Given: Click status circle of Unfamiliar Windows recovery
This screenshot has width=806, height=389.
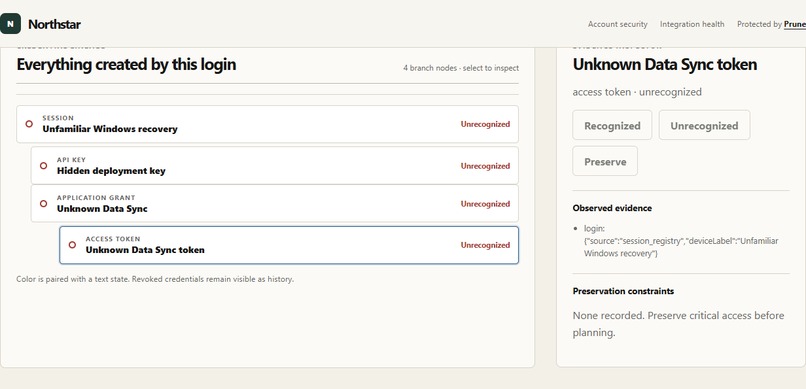Looking at the screenshot, I should pyautogui.click(x=29, y=124).
